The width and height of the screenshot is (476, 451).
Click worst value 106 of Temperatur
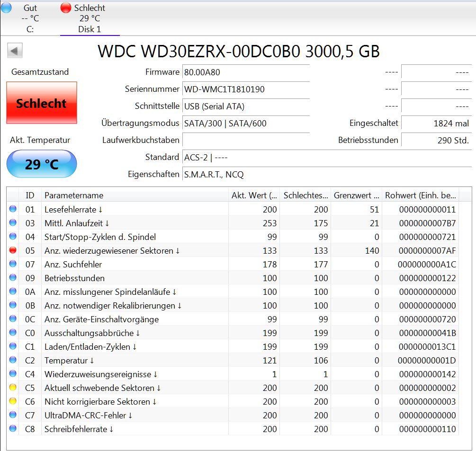[321, 360]
